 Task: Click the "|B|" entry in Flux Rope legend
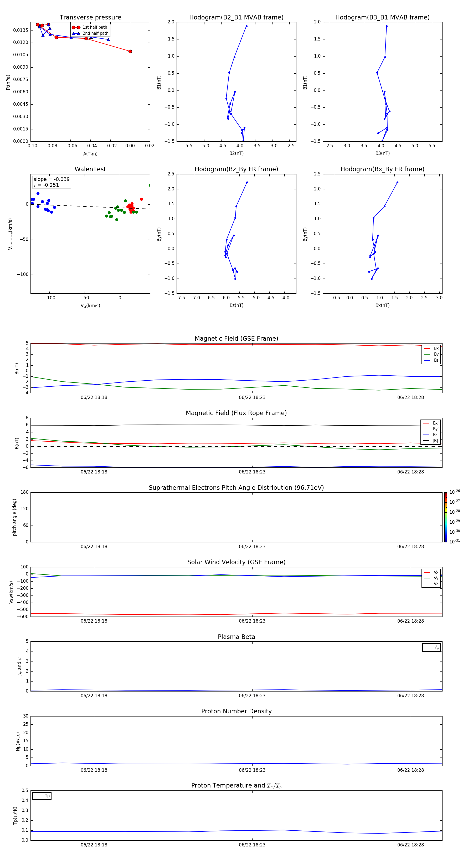(x=431, y=441)
